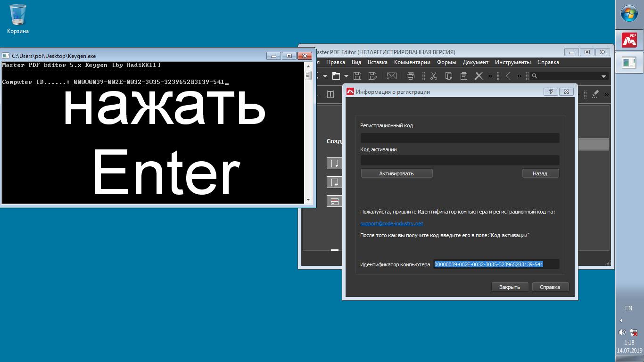Click the EN language indicator
Viewport: 644px width, 362px height.
[628, 308]
